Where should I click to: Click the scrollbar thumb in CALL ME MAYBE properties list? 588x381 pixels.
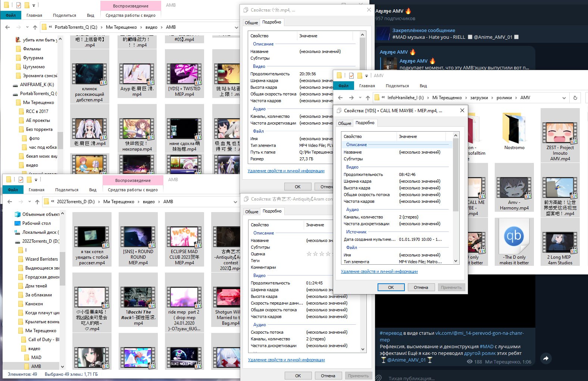click(x=456, y=175)
